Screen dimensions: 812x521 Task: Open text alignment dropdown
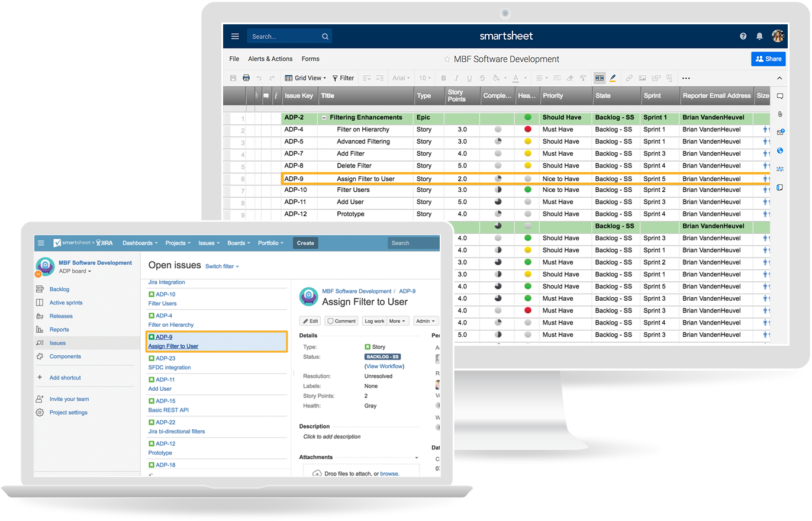coord(542,78)
